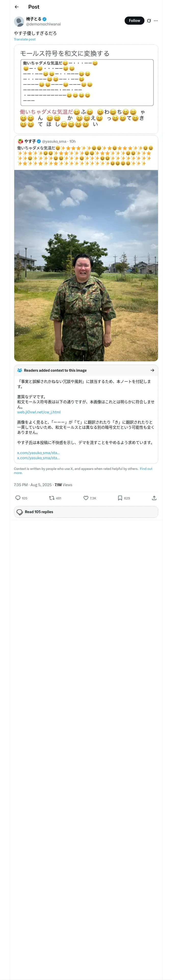
Task: Click the verified badge next to 椅子とる
Action: click(45, 19)
